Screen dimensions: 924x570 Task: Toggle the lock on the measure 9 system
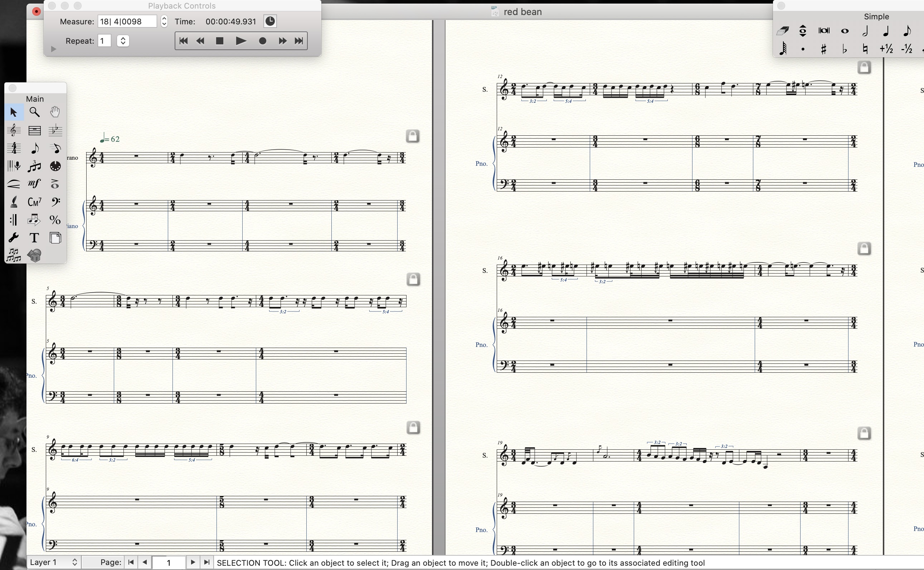(x=413, y=427)
